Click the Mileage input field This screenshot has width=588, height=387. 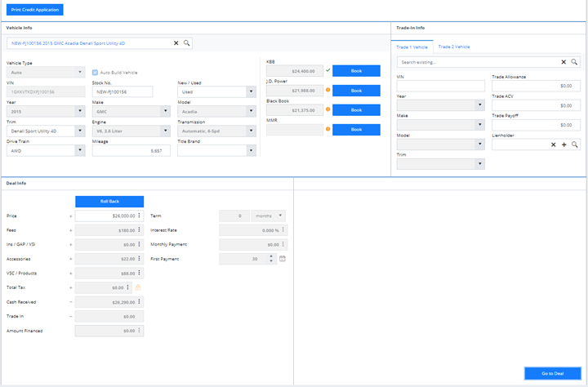(131, 151)
